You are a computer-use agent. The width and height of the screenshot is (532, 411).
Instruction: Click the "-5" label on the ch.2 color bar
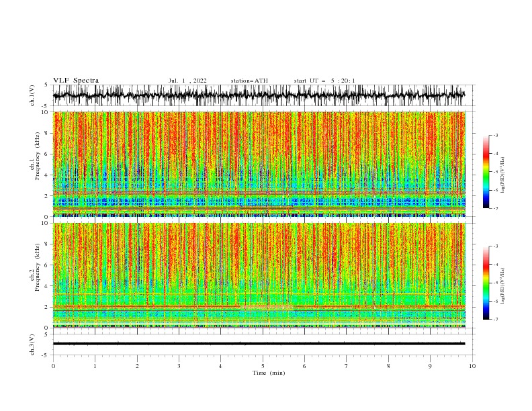[x=495, y=283]
